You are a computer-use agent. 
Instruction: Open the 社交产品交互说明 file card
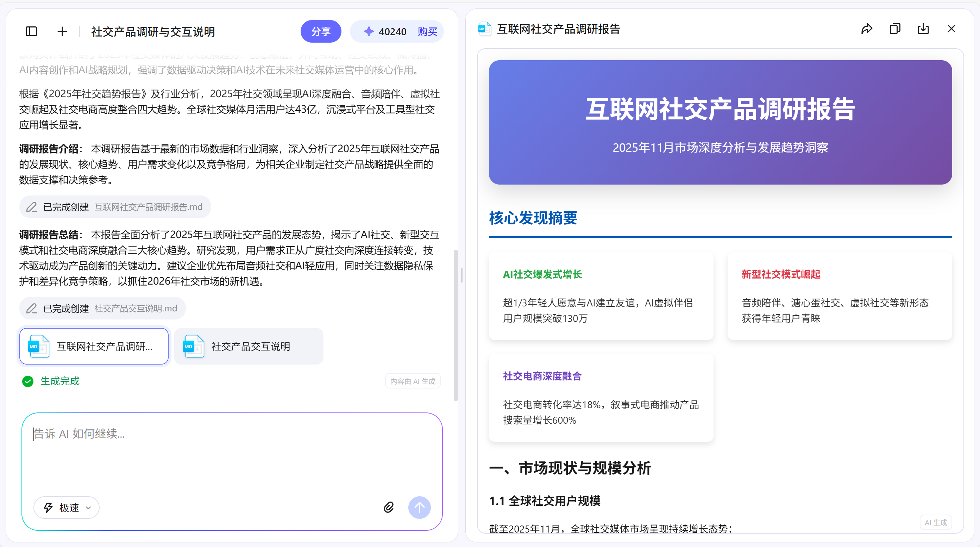click(x=248, y=346)
